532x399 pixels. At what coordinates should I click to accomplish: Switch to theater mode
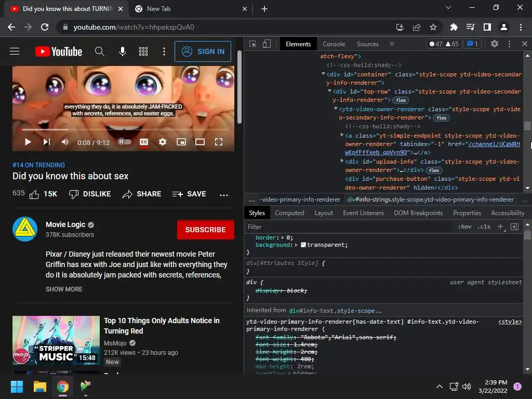[200, 142]
